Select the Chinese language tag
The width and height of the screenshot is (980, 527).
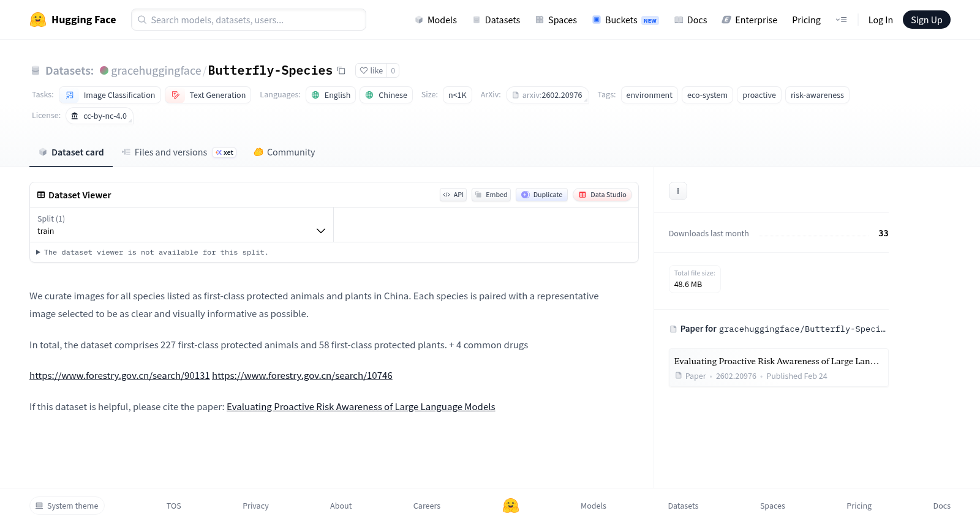386,95
